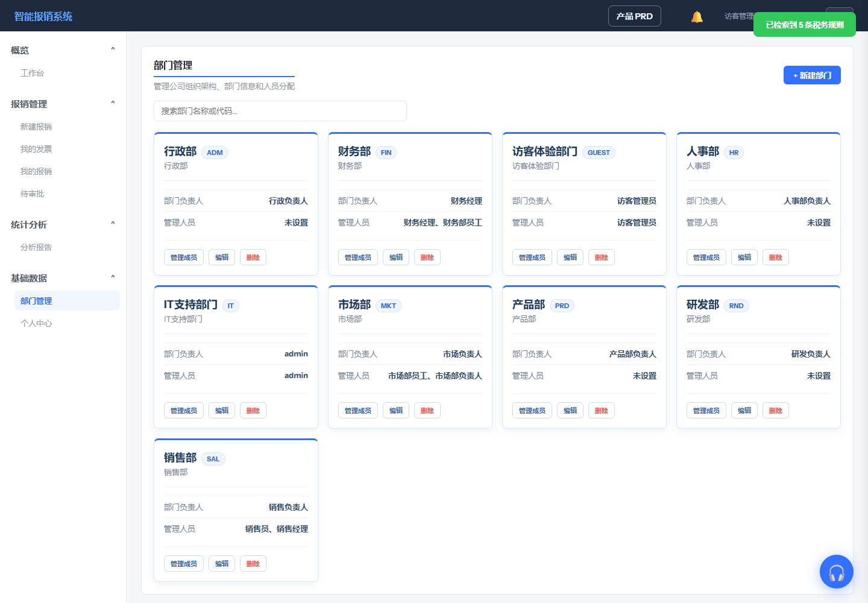Click 管理成员 on the 财务部 card
This screenshot has height=603, width=868.
(358, 257)
